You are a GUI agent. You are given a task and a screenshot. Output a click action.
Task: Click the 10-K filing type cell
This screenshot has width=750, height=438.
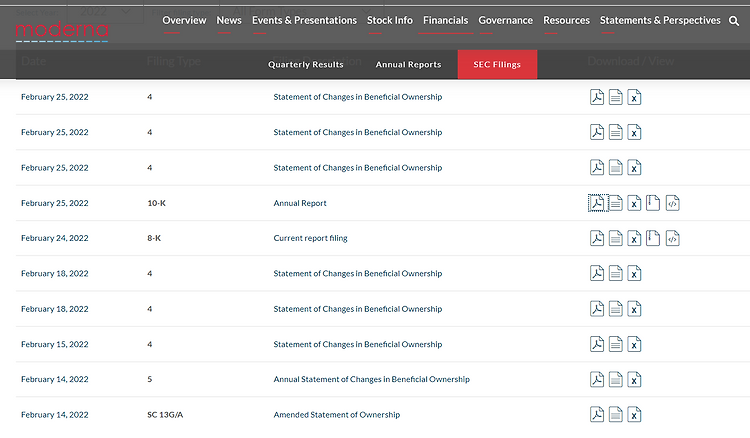(x=156, y=203)
